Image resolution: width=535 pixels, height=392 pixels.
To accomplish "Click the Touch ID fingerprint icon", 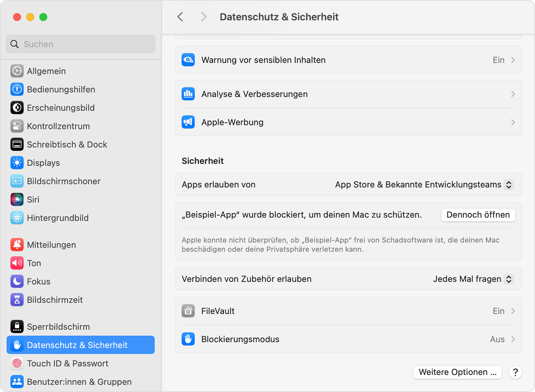I will click(17, 363).
